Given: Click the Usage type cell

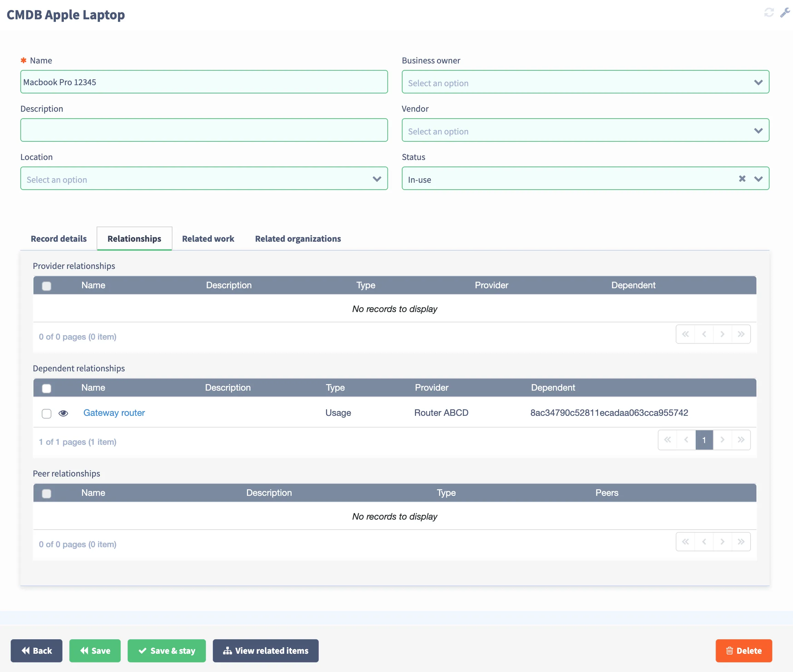Looking at the screenshot, I should [x=338, y=413].
